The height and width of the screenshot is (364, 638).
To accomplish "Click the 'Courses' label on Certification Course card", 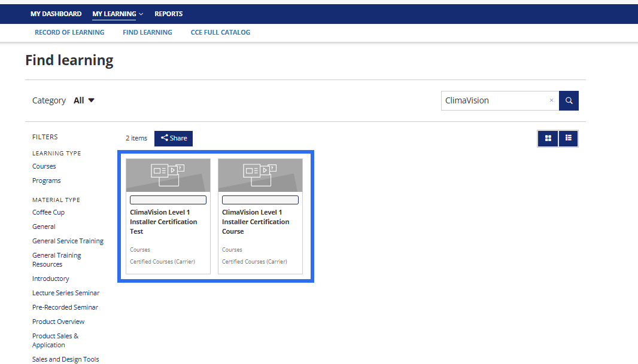I will (232, 250).
